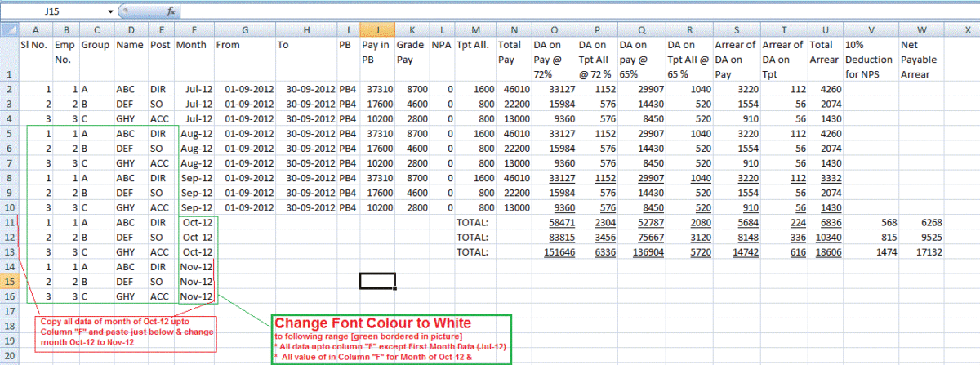Image resolution: width=980 pixels, height=365 pixels.
Task: Click the Select All corner triangle
Action: [9, 30]
